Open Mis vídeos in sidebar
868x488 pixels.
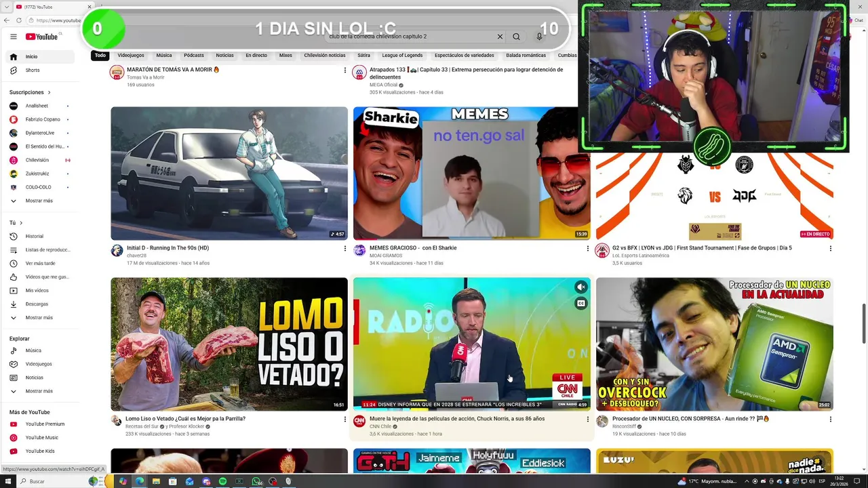[39, 291]
